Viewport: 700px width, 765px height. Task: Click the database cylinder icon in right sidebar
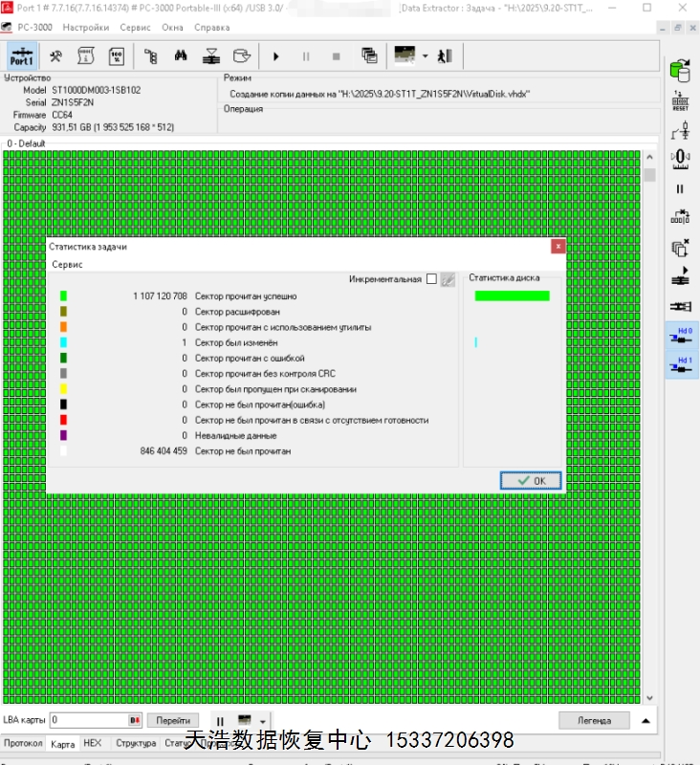680,69
